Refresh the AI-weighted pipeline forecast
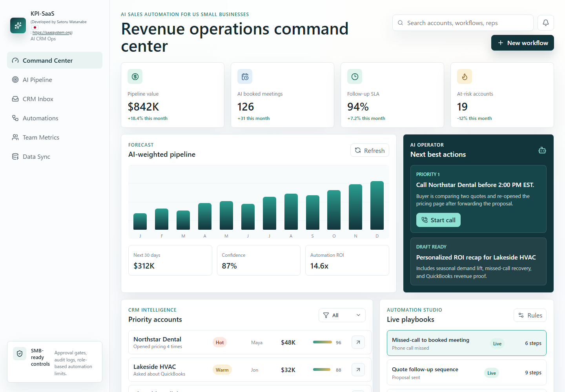Image resolution: width=565 pixels, height=392 pixels. tap(370, 151)
